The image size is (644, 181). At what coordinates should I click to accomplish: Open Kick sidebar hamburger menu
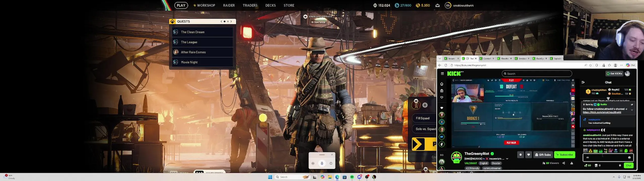[x=442, y=74]
